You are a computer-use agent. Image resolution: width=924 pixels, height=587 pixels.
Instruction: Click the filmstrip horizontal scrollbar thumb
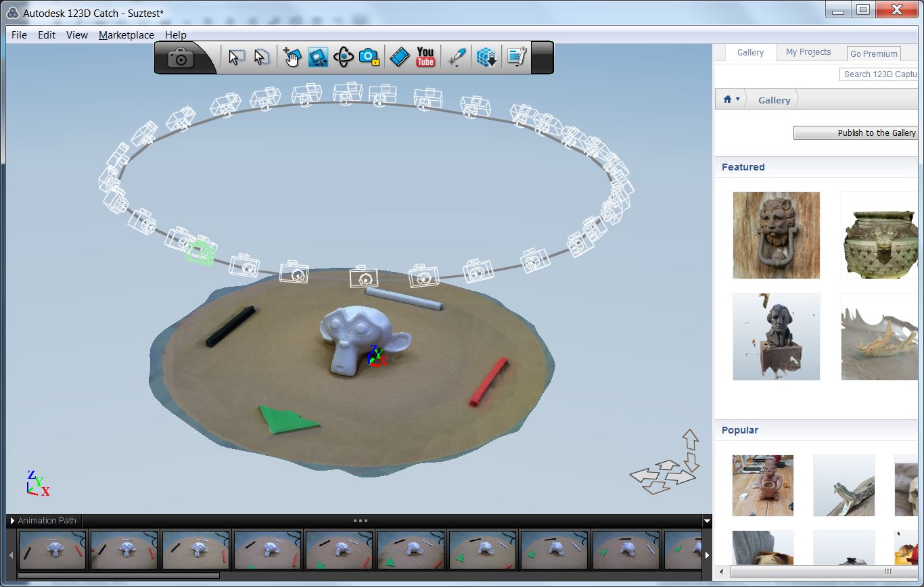[x=118, y=576]
